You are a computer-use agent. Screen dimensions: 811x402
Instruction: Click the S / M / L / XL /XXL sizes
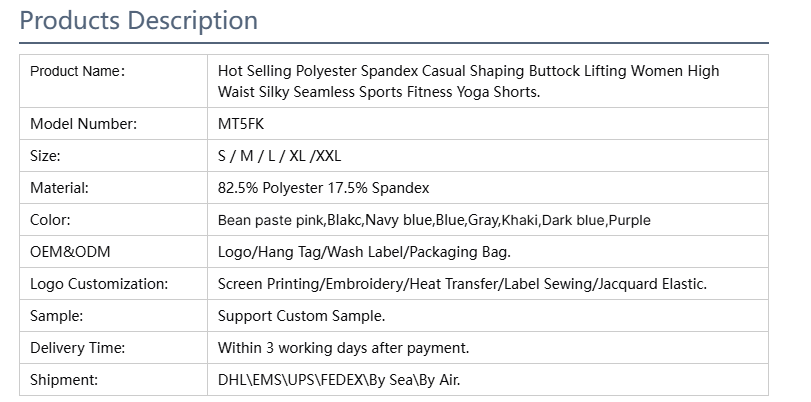[279, 156]
